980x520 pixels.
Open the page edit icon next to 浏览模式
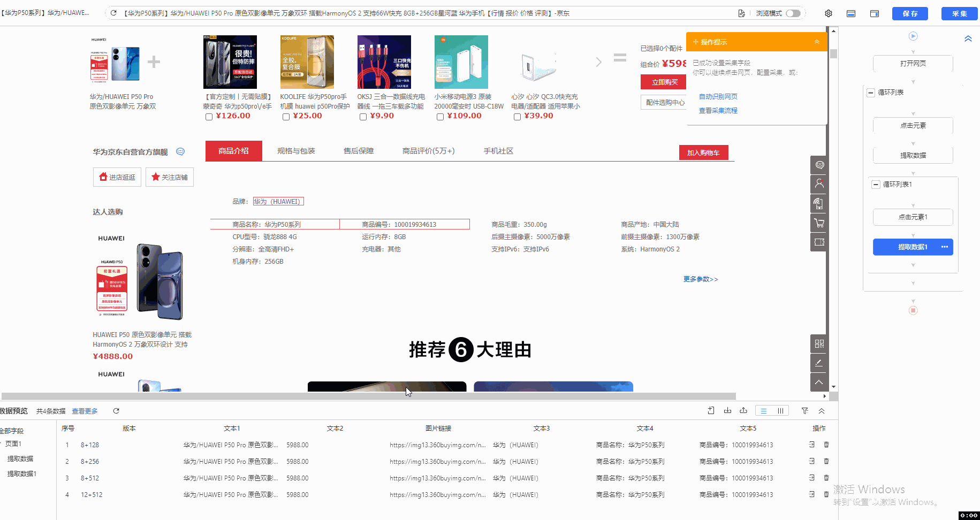pos(741,13)
